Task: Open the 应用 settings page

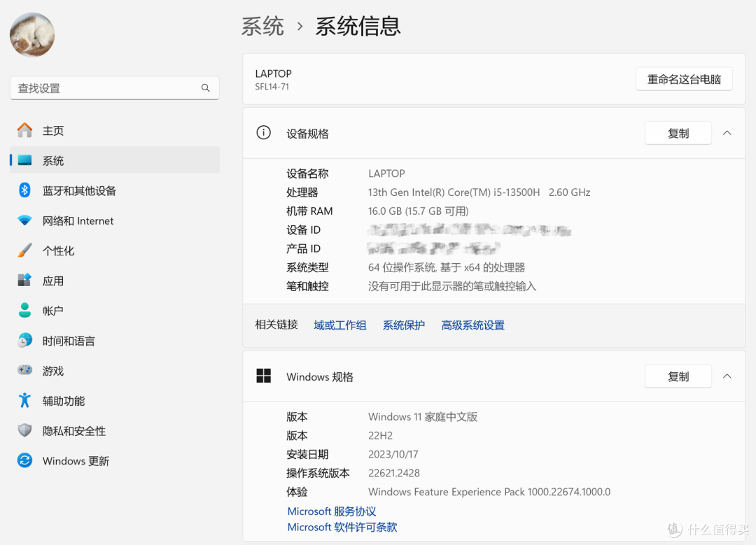Action: click(x=115, y=280)
